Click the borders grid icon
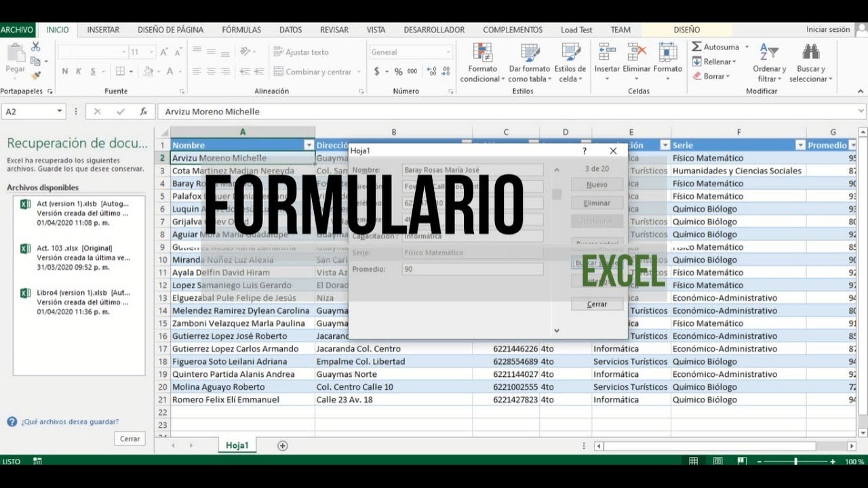Viewport: 868px width, 488px height. tap(120, 71)
